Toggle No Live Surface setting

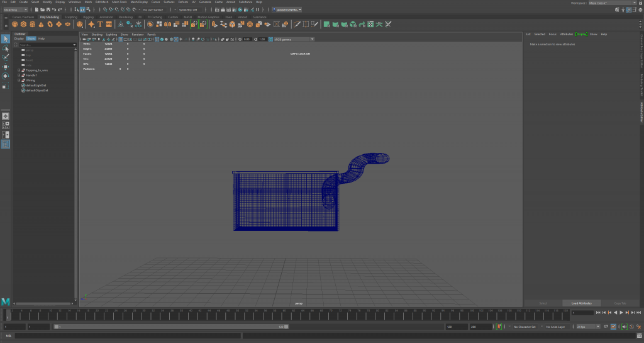154,10
